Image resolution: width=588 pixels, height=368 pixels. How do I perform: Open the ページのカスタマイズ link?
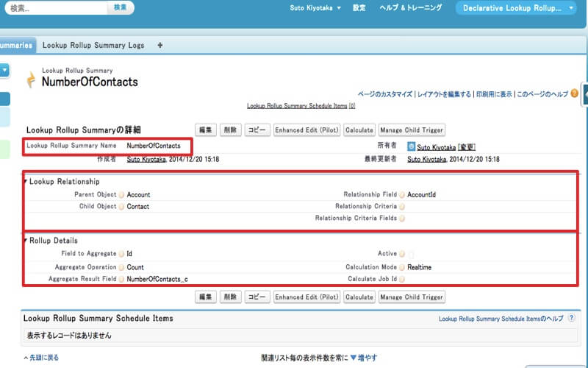click(384, 94)
